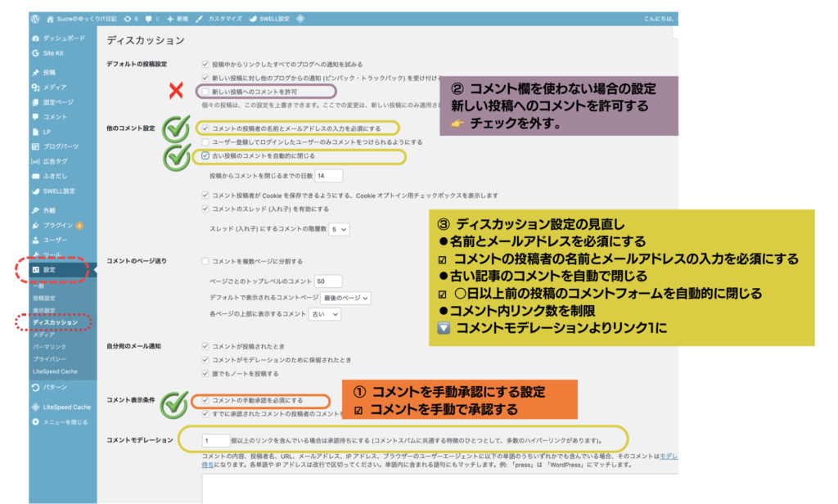This screenshot has height=504, width=838.
Task: Open the ダッシュボード dashboard icon
Action: (35, 38)
